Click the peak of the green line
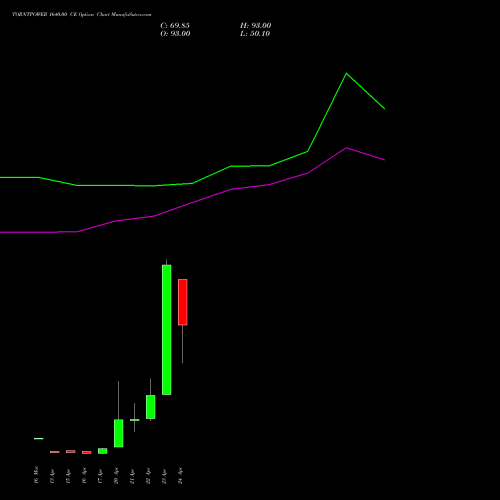Image resolution: width=500 pixels, height=500 pixels. pyautogui.click(x=347, y=73)
